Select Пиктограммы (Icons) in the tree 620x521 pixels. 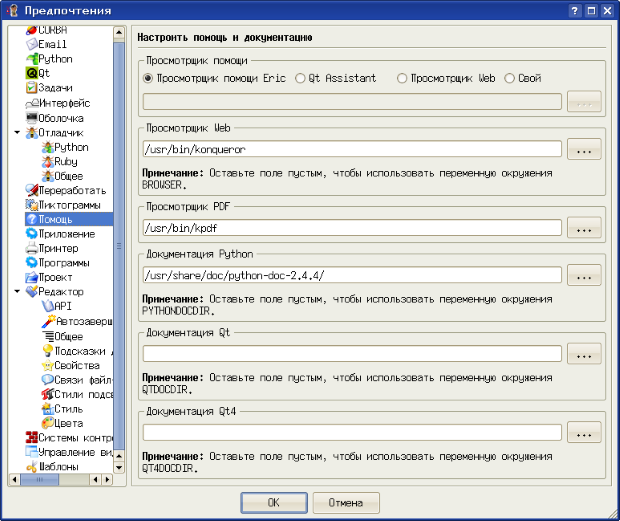(x=68, y=204)
